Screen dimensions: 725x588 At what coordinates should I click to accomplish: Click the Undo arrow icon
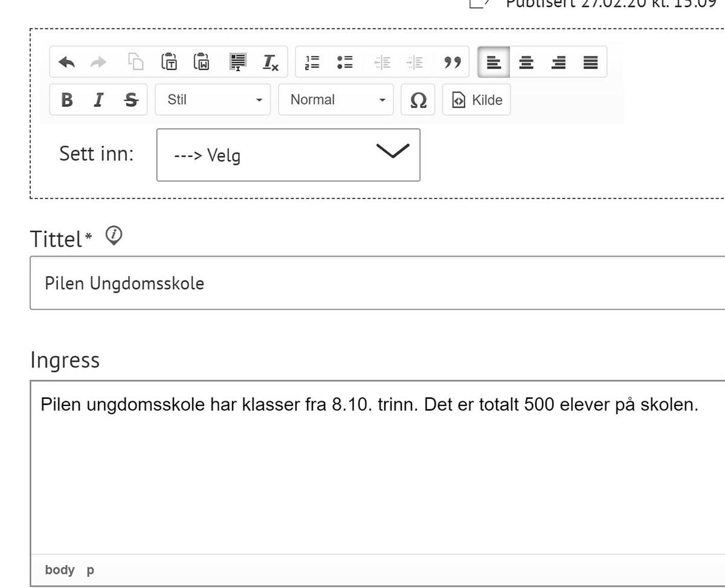[66, 62]
